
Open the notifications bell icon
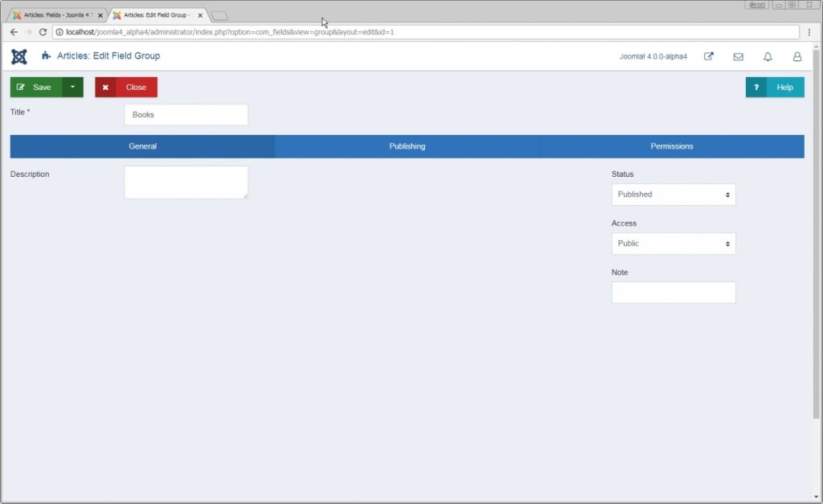[768, 57]
